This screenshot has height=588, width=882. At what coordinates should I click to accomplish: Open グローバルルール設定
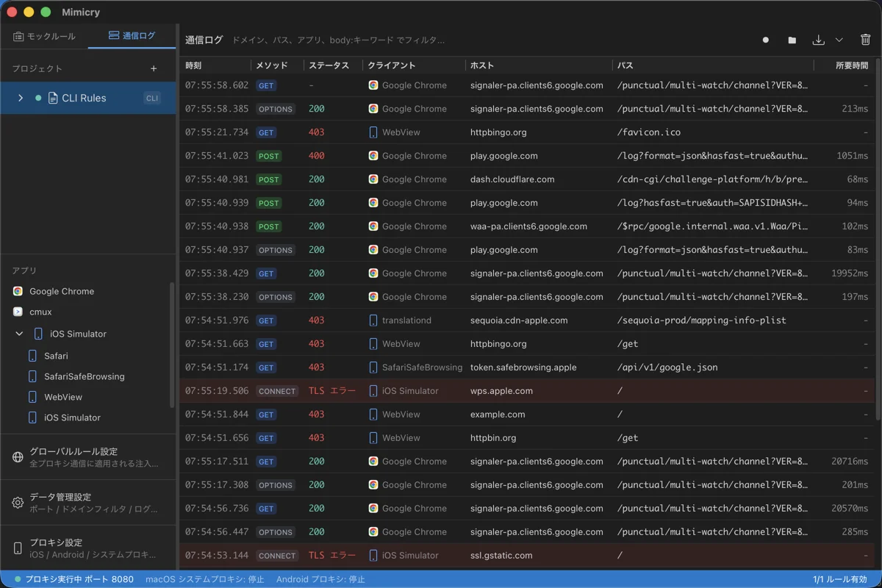pos(88,457)
